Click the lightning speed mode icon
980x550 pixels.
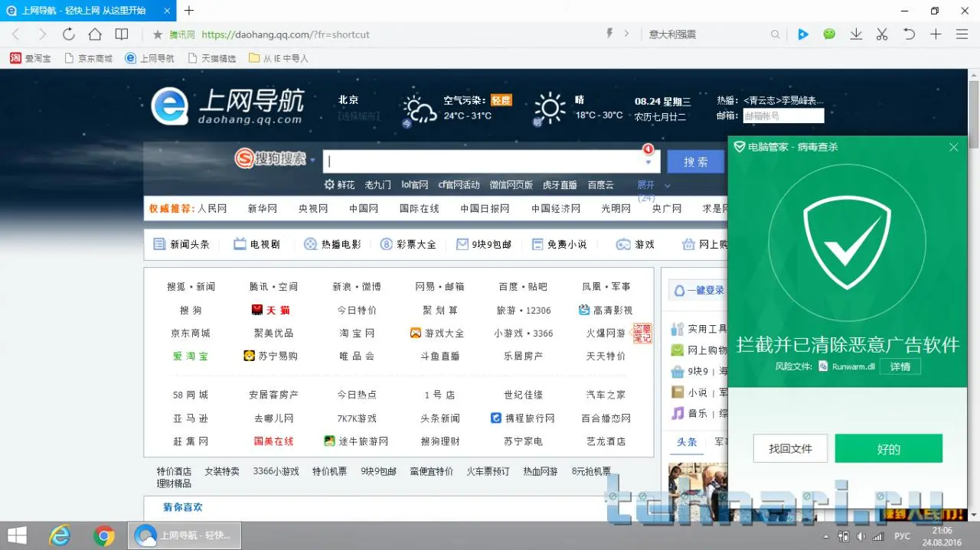point(610,34)
